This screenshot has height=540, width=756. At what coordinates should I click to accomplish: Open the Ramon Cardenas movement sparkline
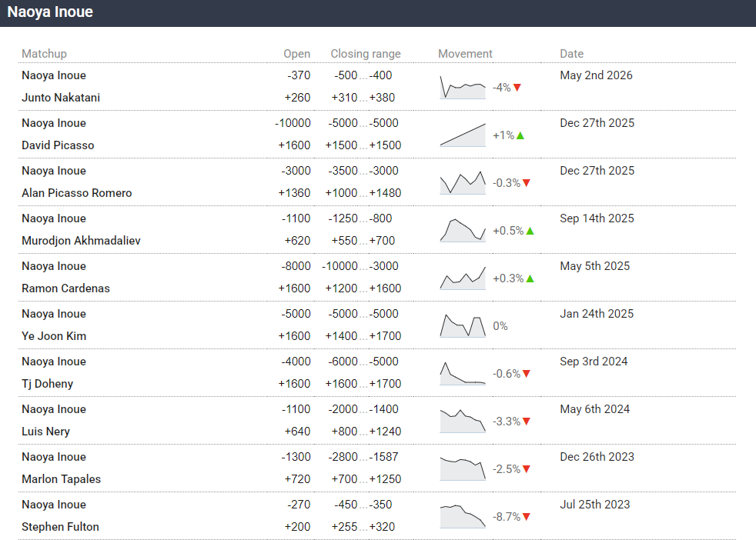coord(463,278)
